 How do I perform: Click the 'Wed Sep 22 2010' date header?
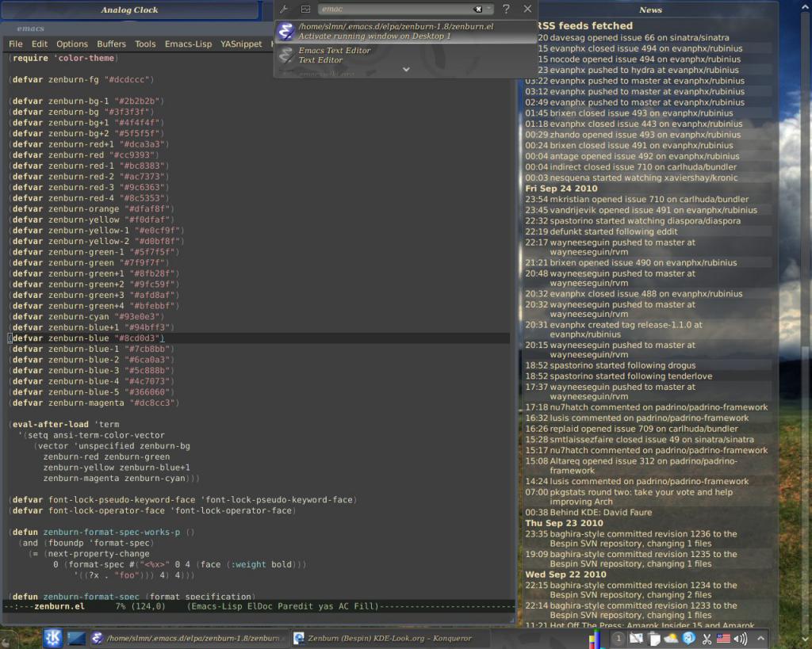pos(565,575)
